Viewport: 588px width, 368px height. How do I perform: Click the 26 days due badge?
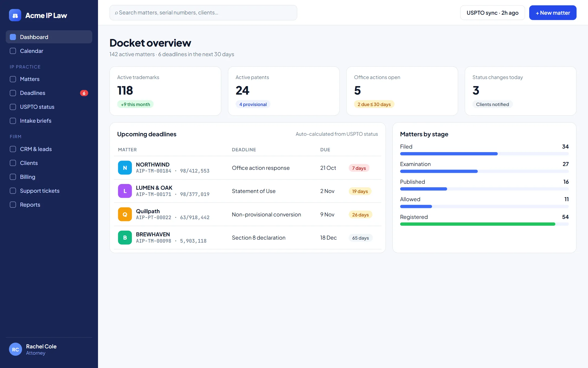coord(360,215)
